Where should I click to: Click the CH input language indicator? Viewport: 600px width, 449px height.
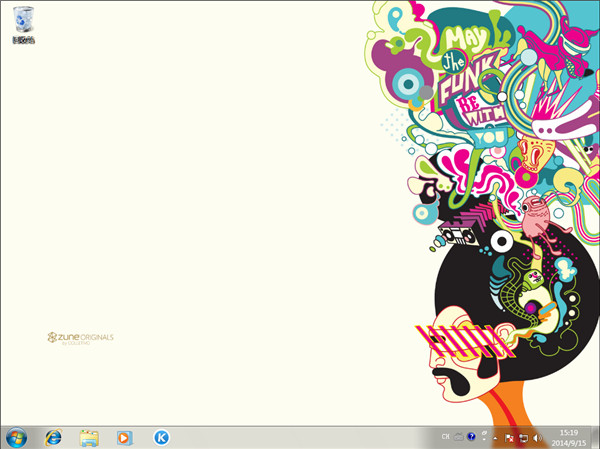click(446, 437)
